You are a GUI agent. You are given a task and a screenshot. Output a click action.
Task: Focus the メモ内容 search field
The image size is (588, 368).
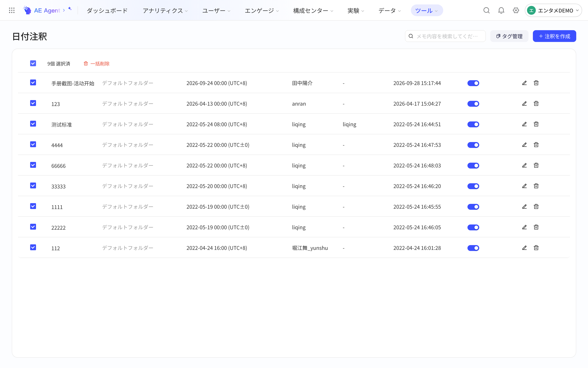point(445,36)
